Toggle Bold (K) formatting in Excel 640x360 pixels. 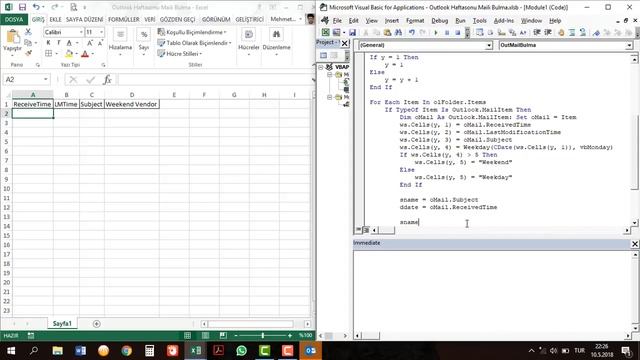[48, 43]
